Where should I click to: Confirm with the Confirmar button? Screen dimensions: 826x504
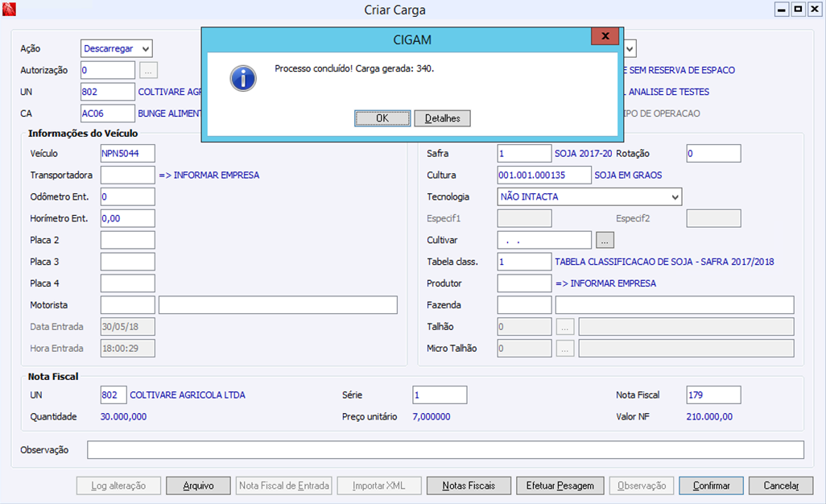[x=711, y=485]
